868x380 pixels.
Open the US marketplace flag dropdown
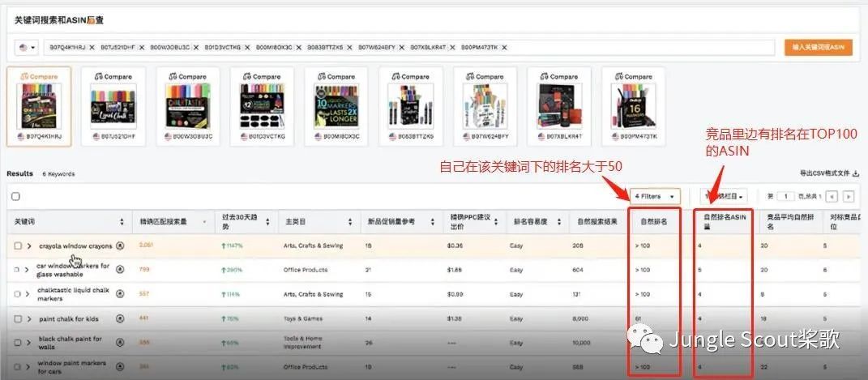(x=27, y=48)
